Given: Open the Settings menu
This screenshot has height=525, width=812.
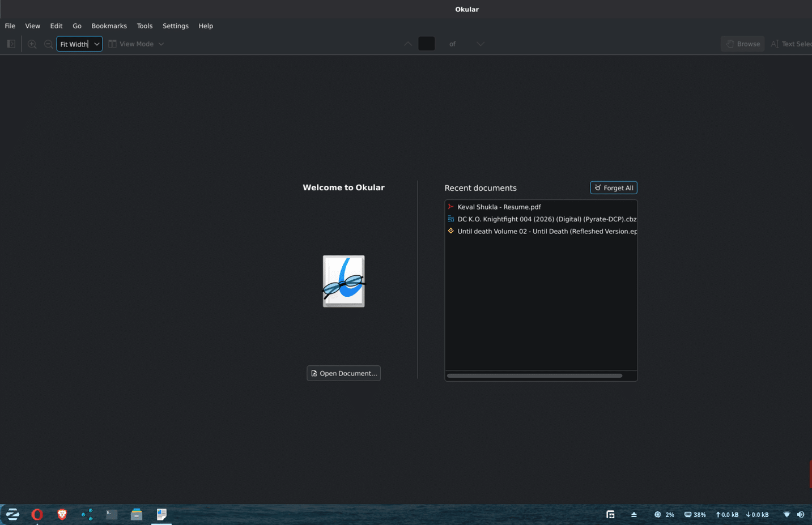Looking at the screenshot, I should coord(176,26).
